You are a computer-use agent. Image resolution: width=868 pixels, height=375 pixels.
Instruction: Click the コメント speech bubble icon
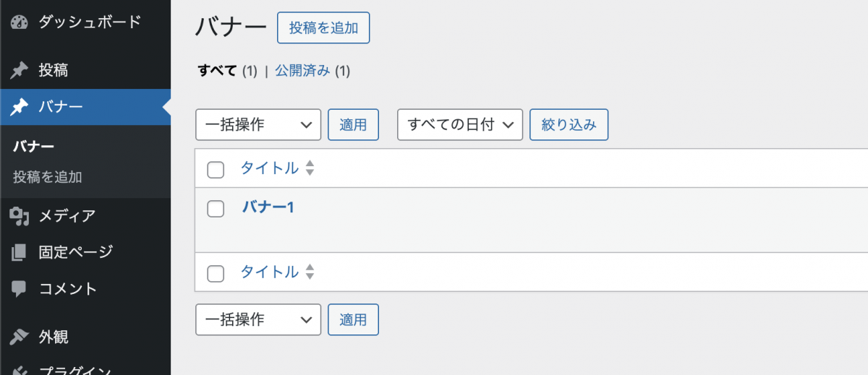pyautogui.click(x=20, y=289)
